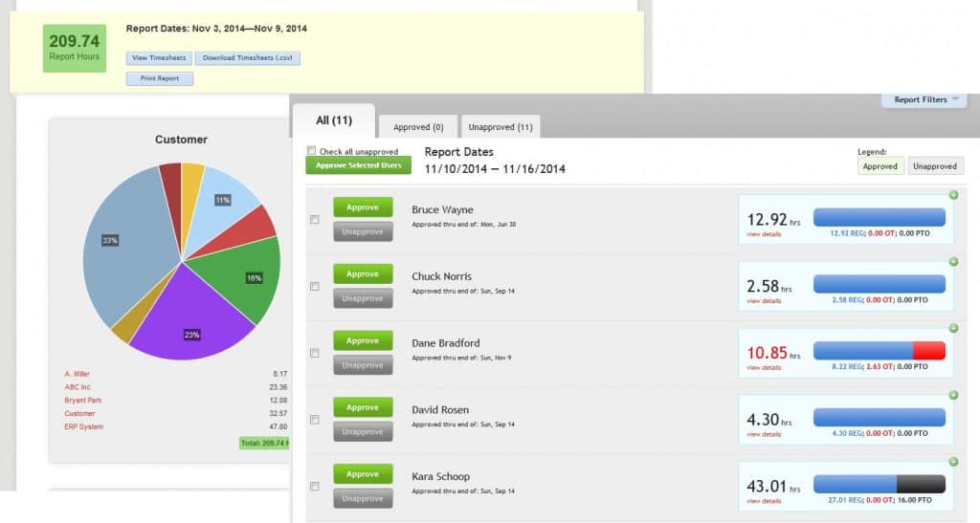
Task: Unapprove Dane Bradford's timesheet
Action: click(x=363, y=365)
